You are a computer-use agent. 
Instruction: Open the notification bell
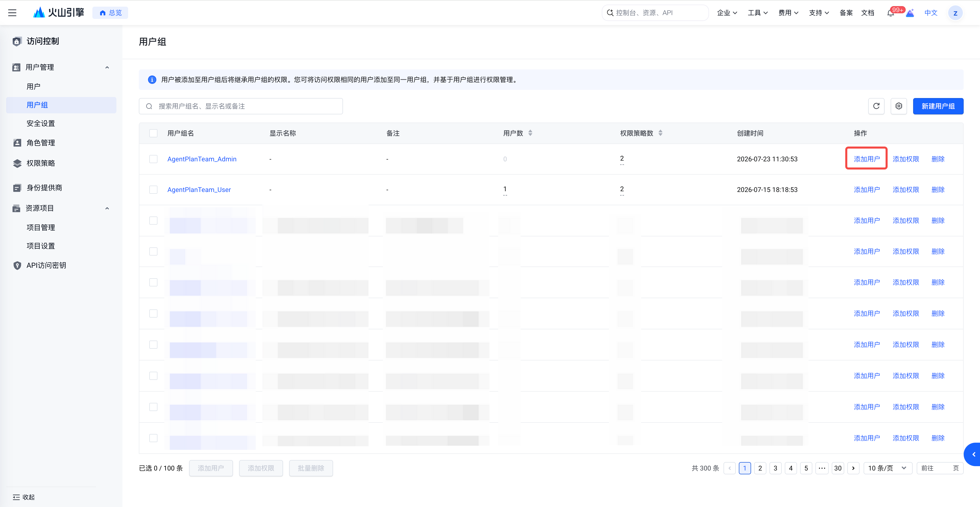click(890, 13)
